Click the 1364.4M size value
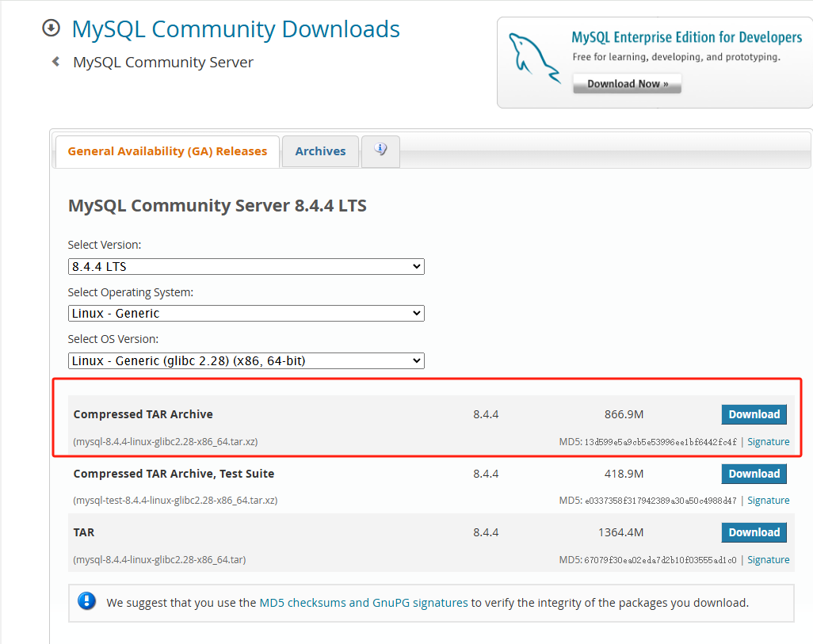Image resolution: width=813 pixels, height=644 pixels. pos(620,532)
